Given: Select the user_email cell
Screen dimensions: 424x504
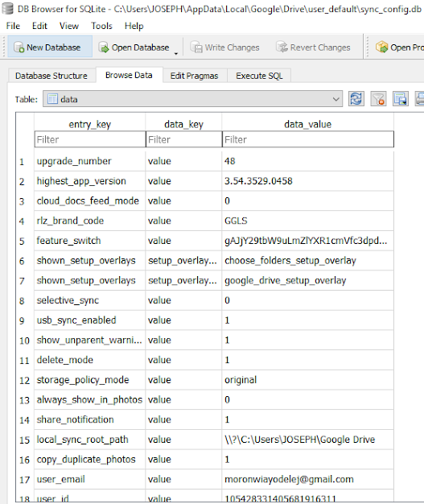Looking at the screenshot, I should pyautogui.click(x=90, y=480).
